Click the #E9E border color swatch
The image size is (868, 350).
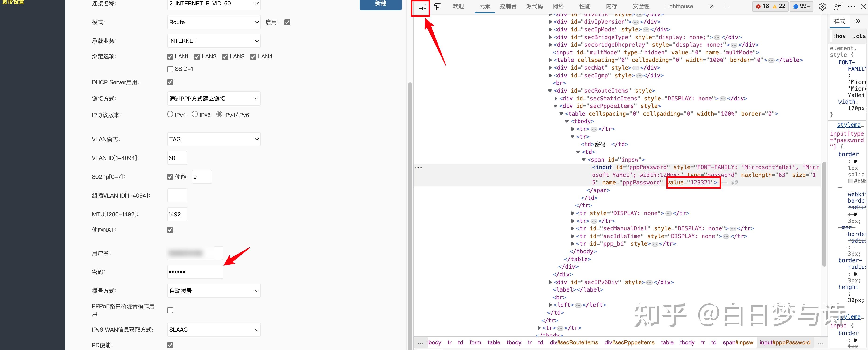coord(850,181)
